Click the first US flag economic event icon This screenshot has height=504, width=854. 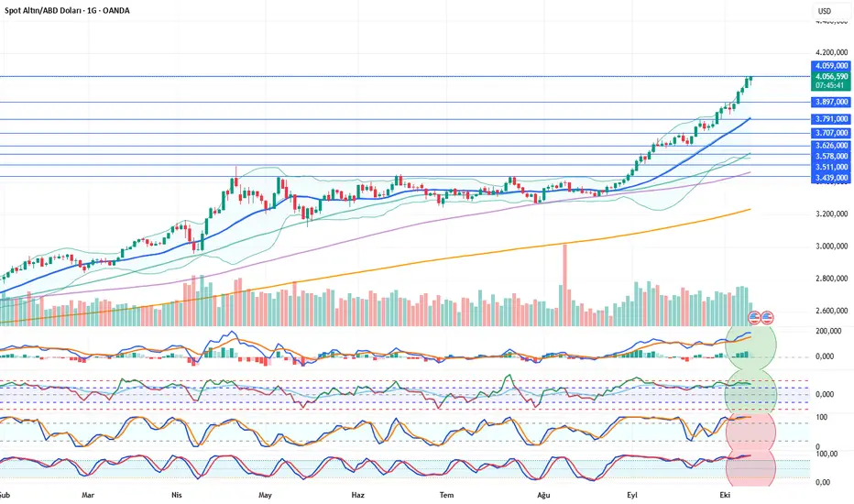(754, 316)
